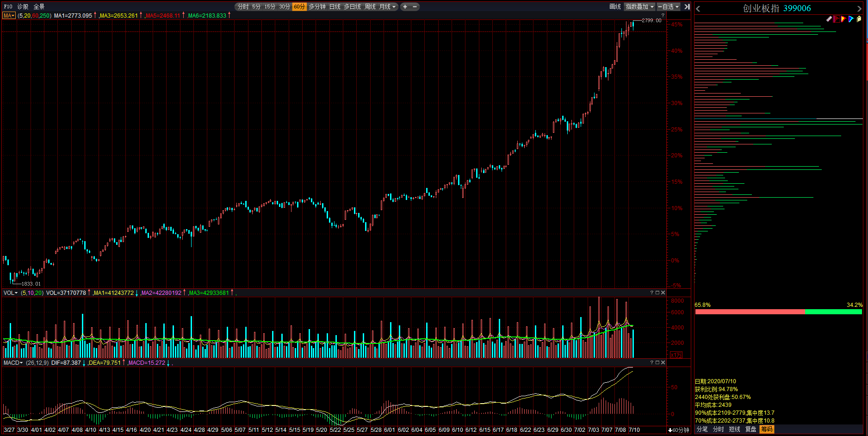Open the MA indicator dropdown
This screenshot has height=436, width=868.
click(x=9, y=16)
